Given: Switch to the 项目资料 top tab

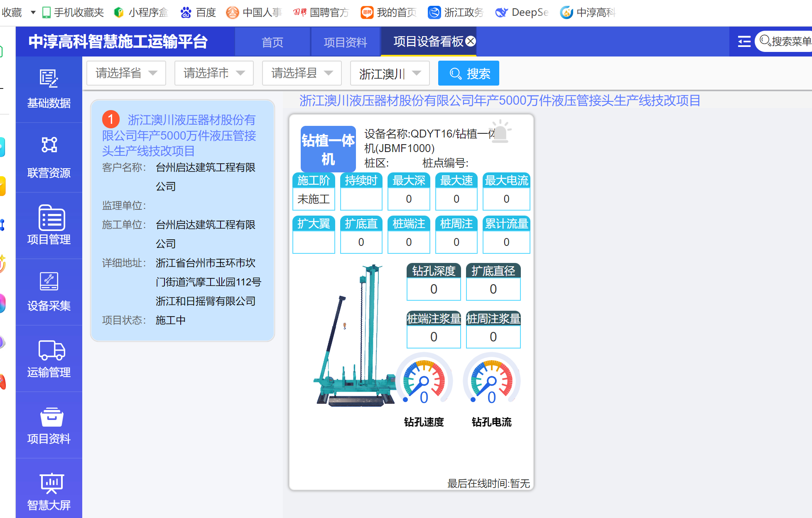Looking at the screenshot, I should [345, 42].
